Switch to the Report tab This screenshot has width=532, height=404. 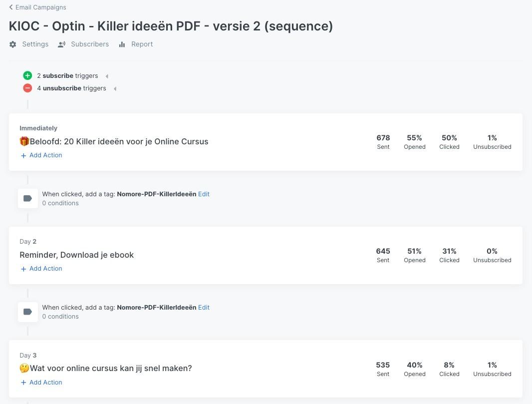coord(142,44)
